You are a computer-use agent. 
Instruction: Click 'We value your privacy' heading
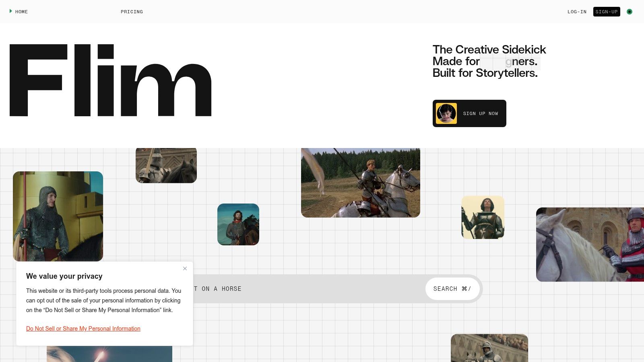[64, 276]
